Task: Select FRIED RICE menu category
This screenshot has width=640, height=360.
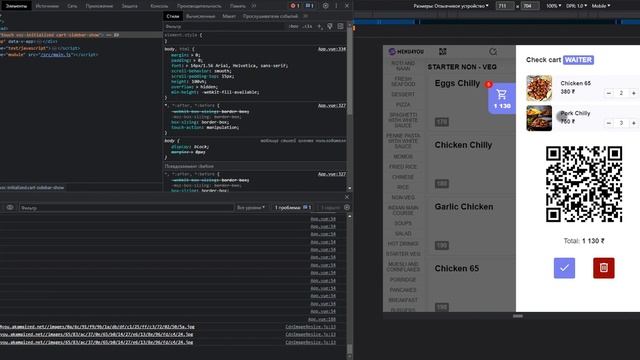Action: point(403,167)
